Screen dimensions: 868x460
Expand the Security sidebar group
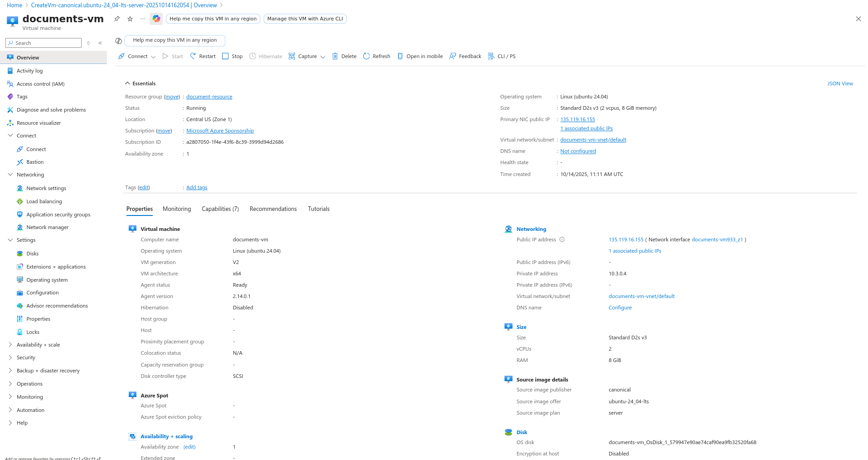pos(10,357)
